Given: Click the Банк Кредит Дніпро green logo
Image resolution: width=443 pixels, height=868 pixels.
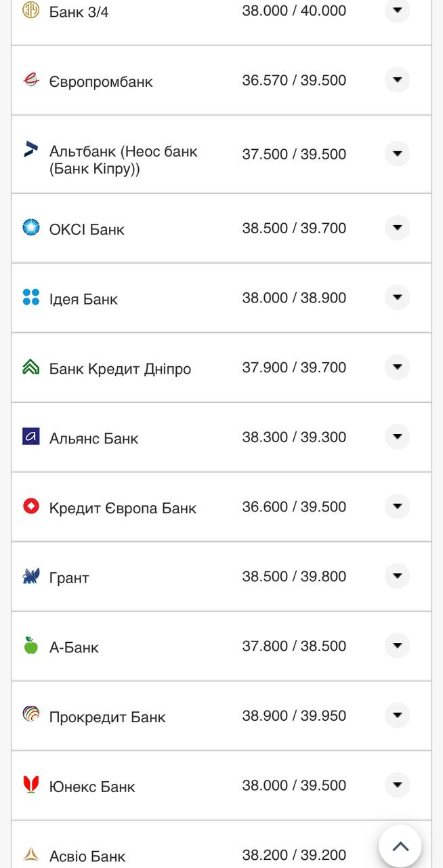Looking at the screenshot, I should 31,367.
